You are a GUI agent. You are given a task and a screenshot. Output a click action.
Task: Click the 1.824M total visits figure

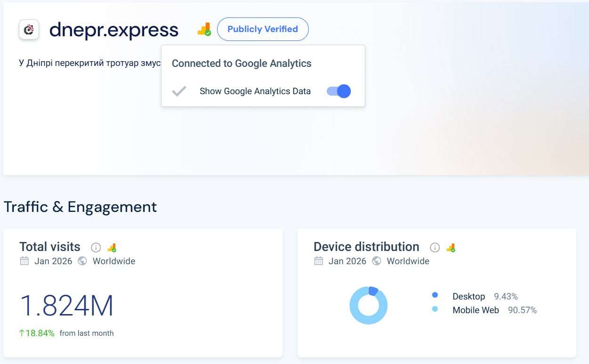pyautogui.click(x=66, y=306)
